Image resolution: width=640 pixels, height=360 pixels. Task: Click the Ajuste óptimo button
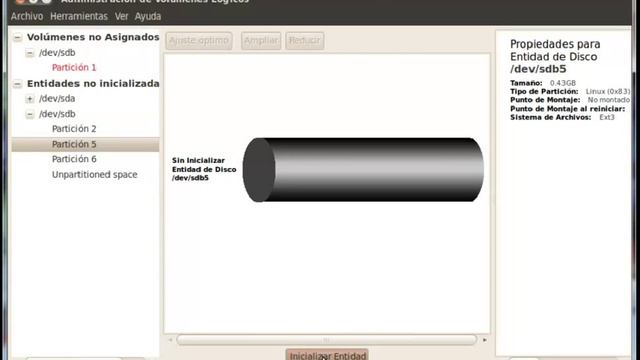tap(199, 40)
